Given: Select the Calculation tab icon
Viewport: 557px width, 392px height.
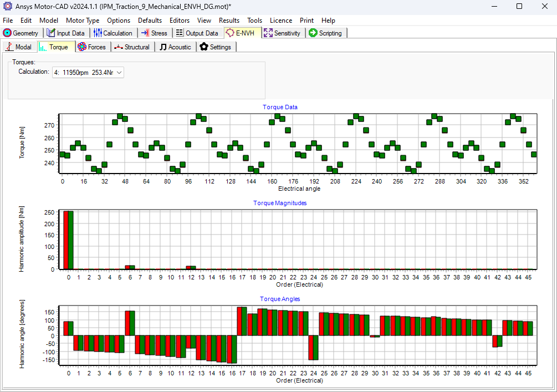Looking at the screenshot, I should tap(98, 33).
